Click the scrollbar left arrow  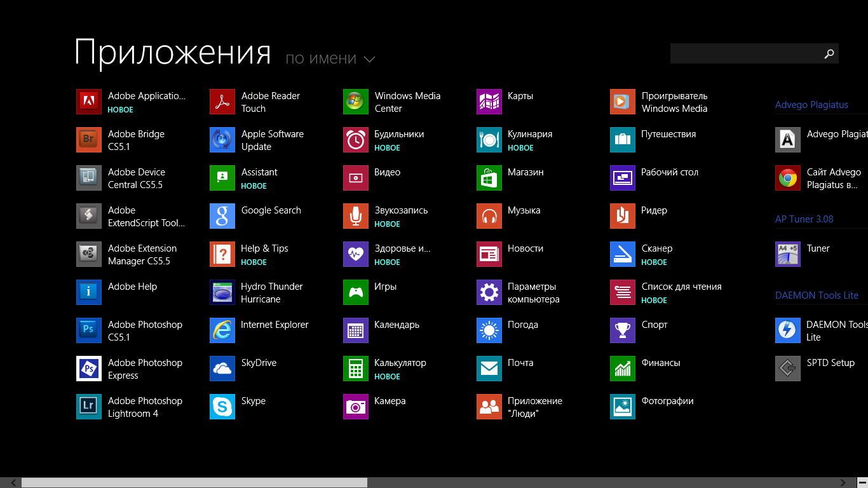tap(13, 483)
